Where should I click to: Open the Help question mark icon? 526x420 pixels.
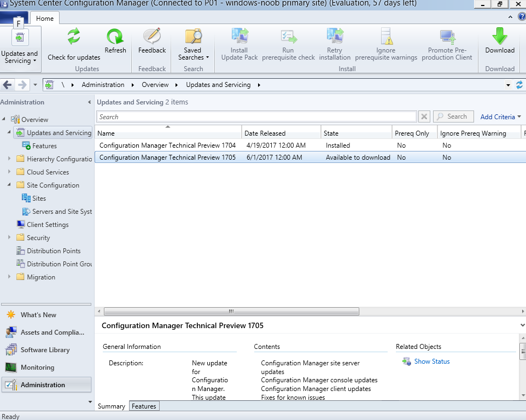(x=522, y=17)
